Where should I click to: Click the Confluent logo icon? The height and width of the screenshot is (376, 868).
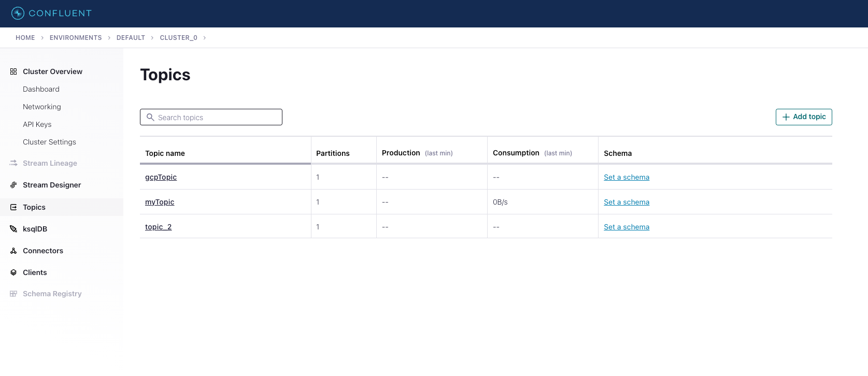pyautogui.click(x=18, y=13)
